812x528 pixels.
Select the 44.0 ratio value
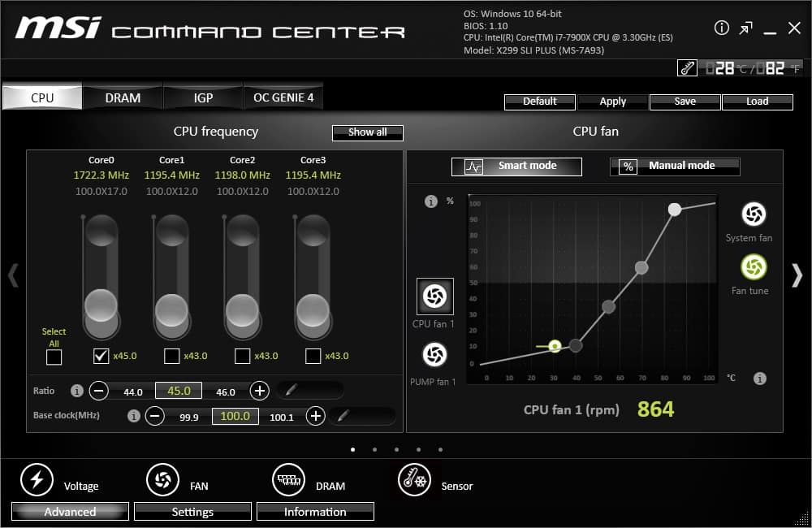(x=133, y=392)
